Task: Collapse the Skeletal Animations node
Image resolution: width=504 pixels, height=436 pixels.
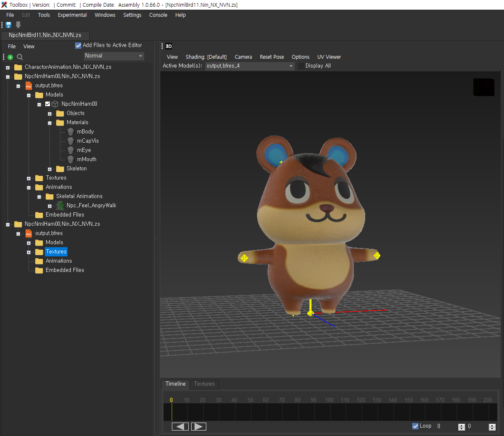Action: click(x=39, y=197)
